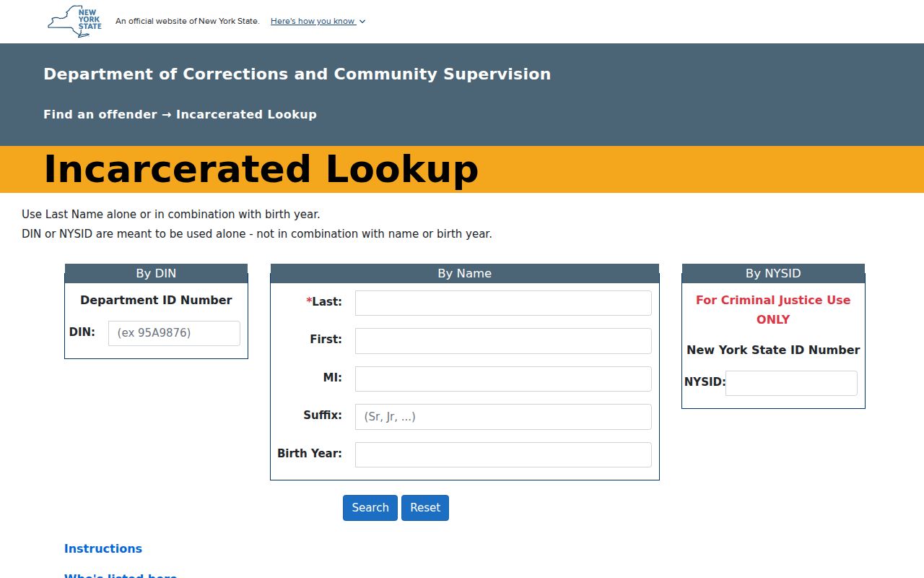Click the By NYSID panel header
The image size is (924, 578).
coord(773,273)
